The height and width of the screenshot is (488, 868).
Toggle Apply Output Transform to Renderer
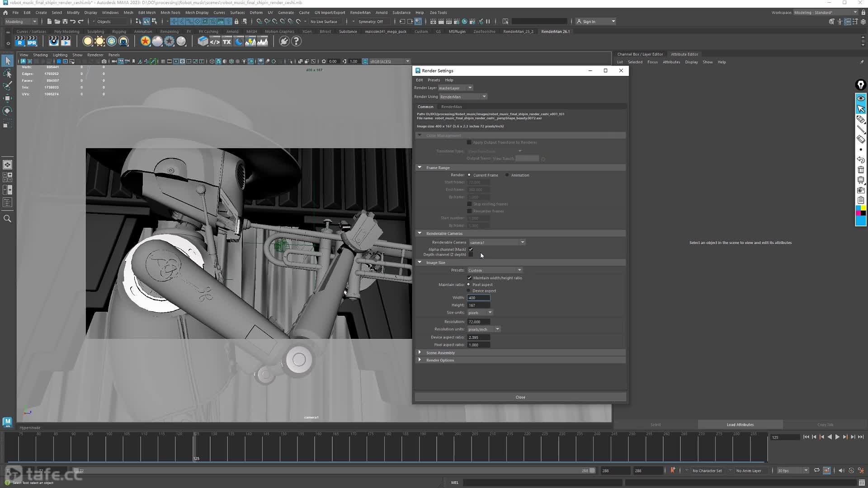(469, 142)
